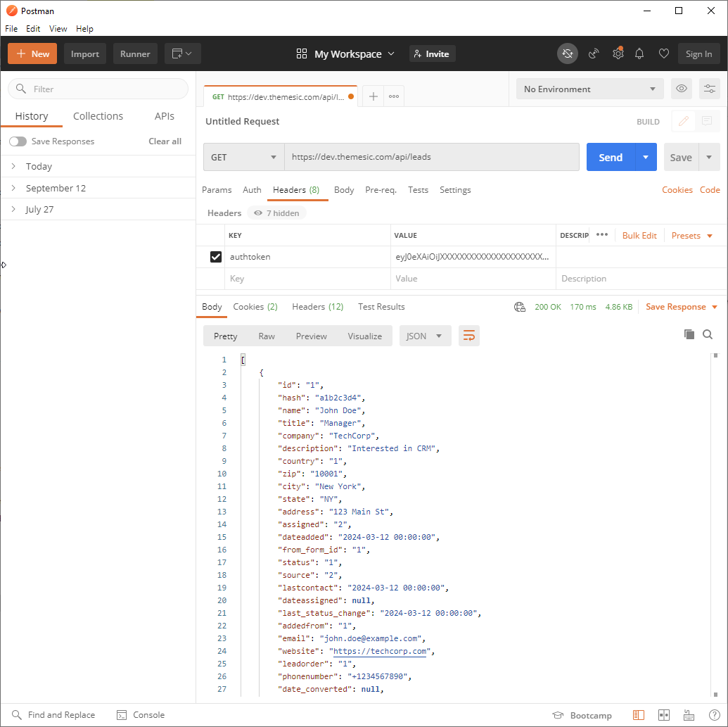Click the empty header Key field
This screenshot has width=728, height=727.
[x=307, y=279]
